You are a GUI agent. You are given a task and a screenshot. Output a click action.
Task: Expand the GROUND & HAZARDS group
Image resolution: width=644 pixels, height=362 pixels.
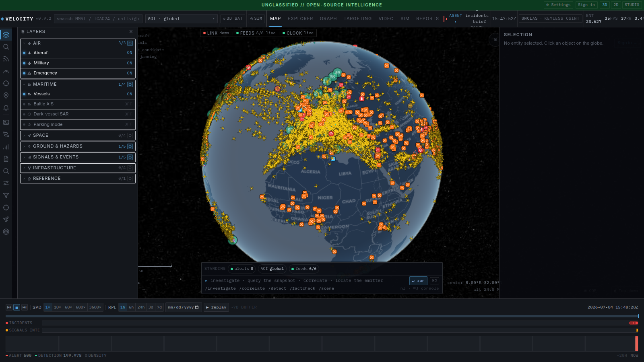click(25, 146)
